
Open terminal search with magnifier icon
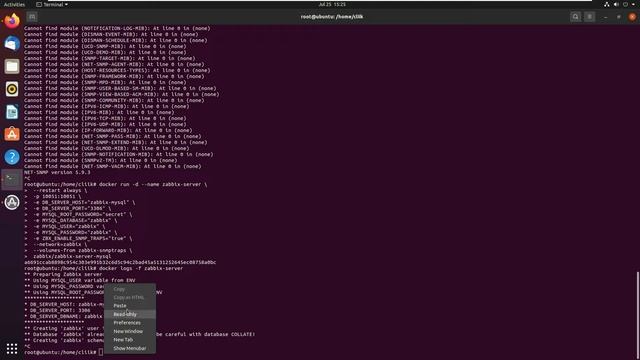tap(576, 17)
